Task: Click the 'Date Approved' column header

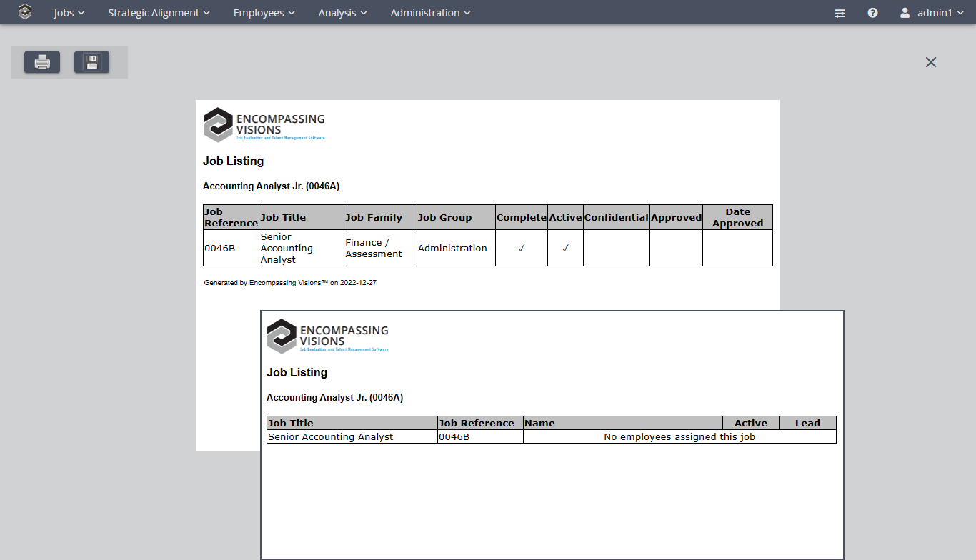Action: click(x=737, y=217)
